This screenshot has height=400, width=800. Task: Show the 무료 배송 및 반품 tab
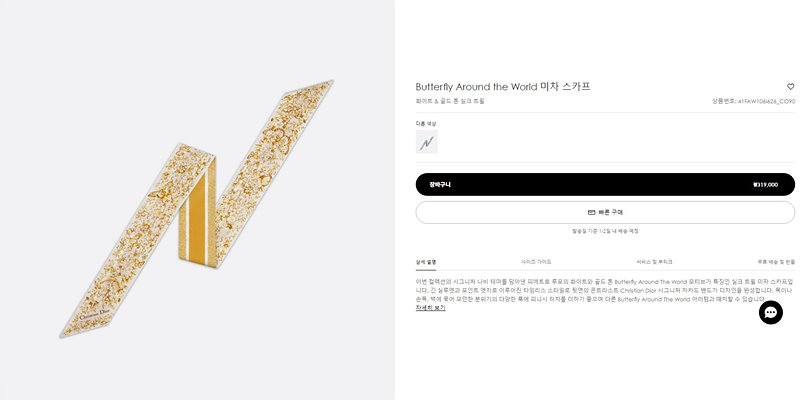tap(776, 262)
